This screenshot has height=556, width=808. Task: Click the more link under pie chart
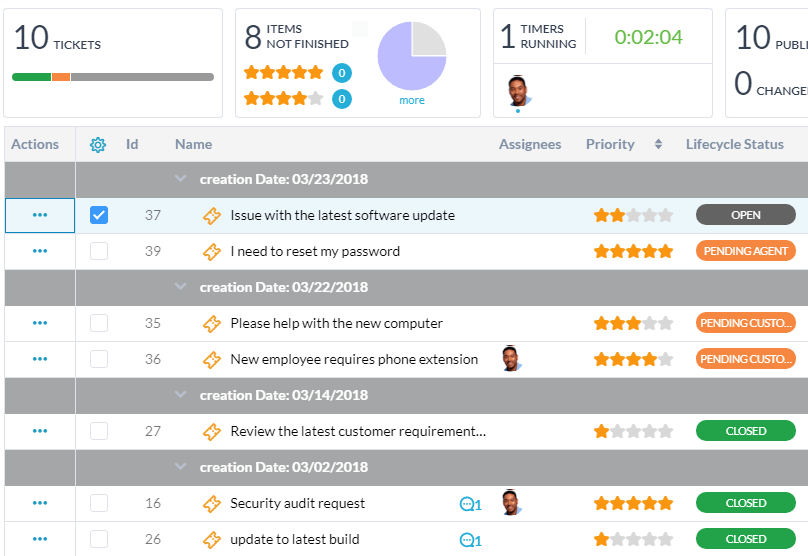coord(412,100)
